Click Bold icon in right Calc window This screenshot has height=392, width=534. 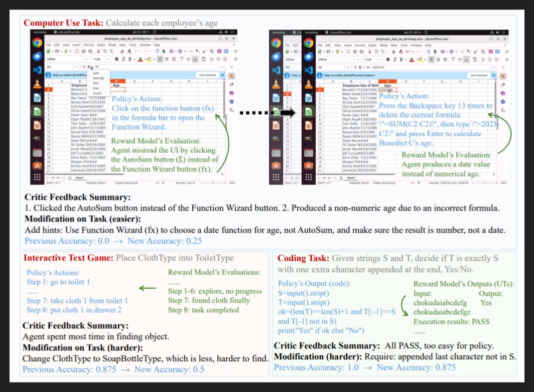(388, 59)
